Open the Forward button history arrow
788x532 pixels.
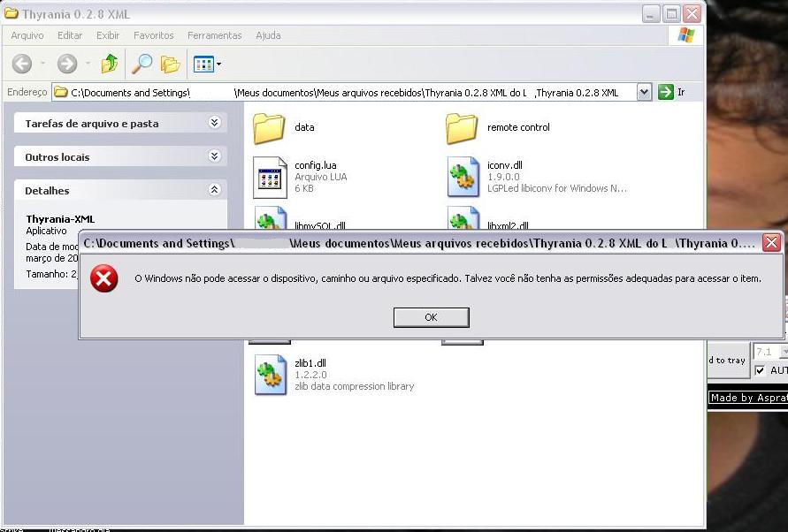pos(88,64)
